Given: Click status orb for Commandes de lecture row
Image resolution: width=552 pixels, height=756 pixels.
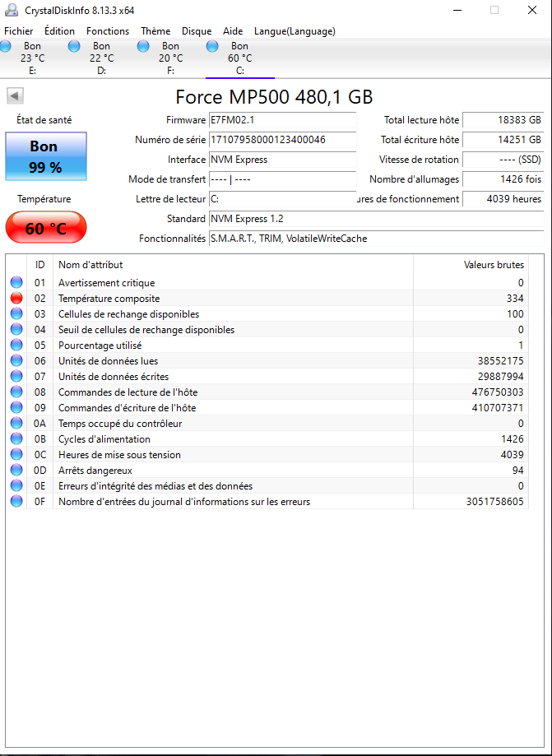Looking at the screenshot, I should tap(16, 392).
